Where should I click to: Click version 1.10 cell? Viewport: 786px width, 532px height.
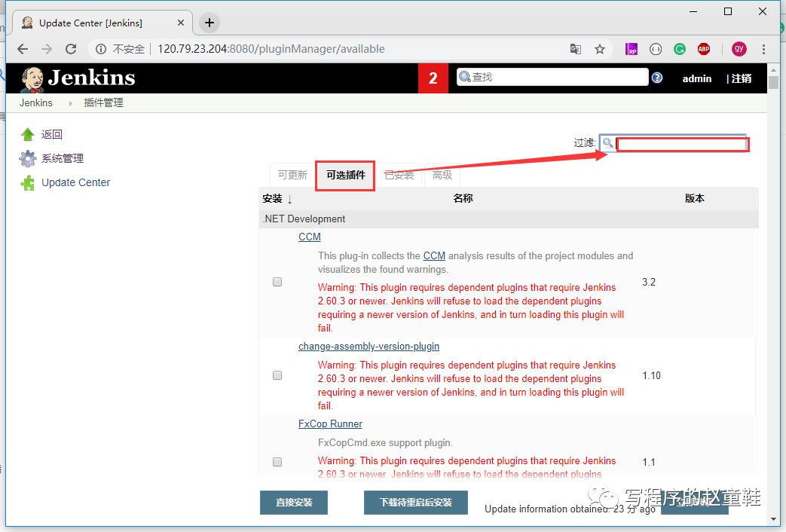(651, 375)
